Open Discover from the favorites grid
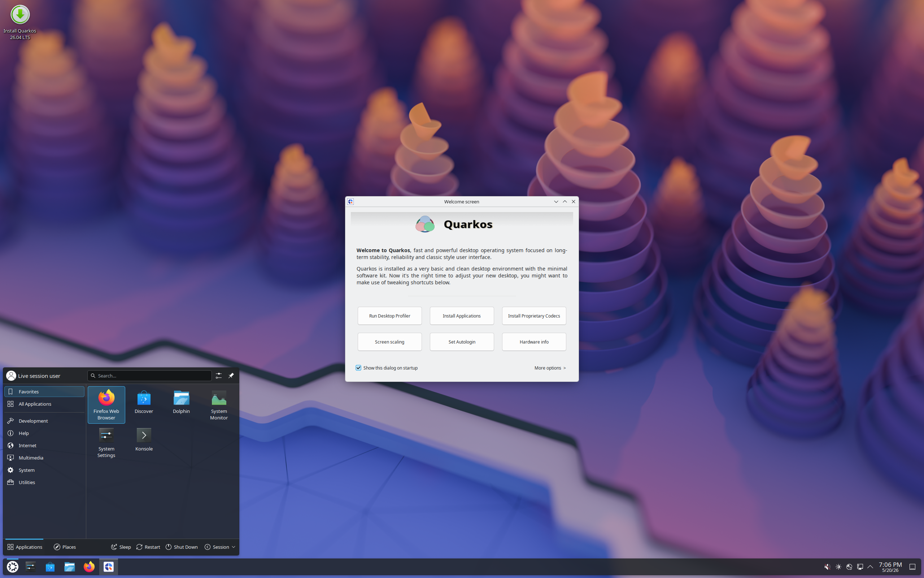The height and width of the screenshot is (578, 924). [x=144, y=402]
